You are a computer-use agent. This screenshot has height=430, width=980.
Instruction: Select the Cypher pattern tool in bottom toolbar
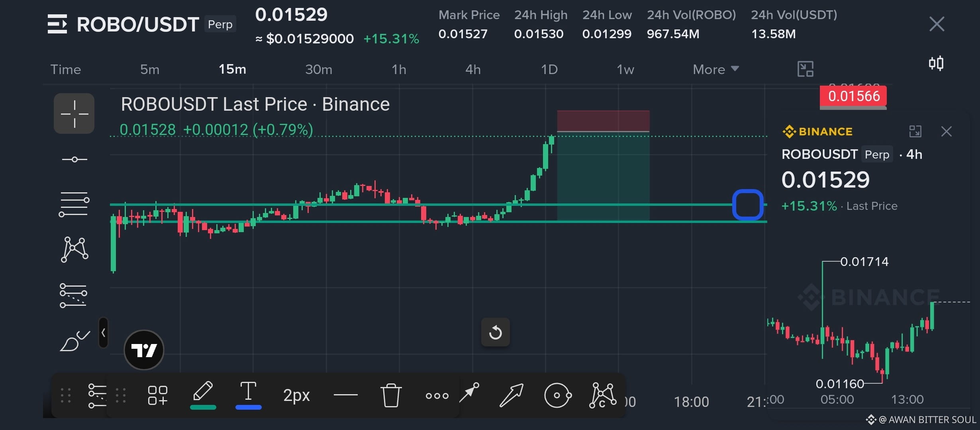click(x=603, y=395)
